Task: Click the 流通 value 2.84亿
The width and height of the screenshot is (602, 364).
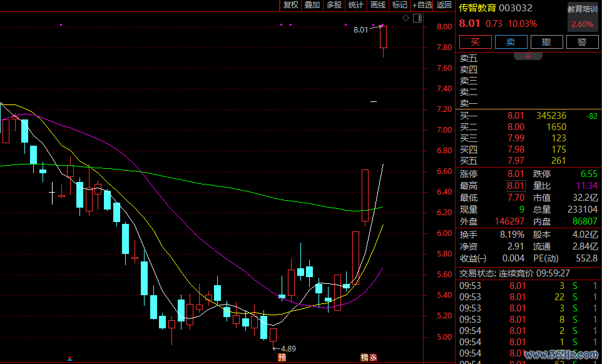Action: point(585,246)
